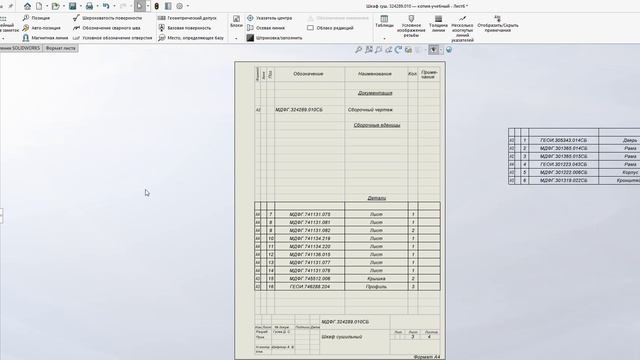Undo the last action
Image resolution: width=640 pixels, height=360 pixels.
(x=106, y=6)
